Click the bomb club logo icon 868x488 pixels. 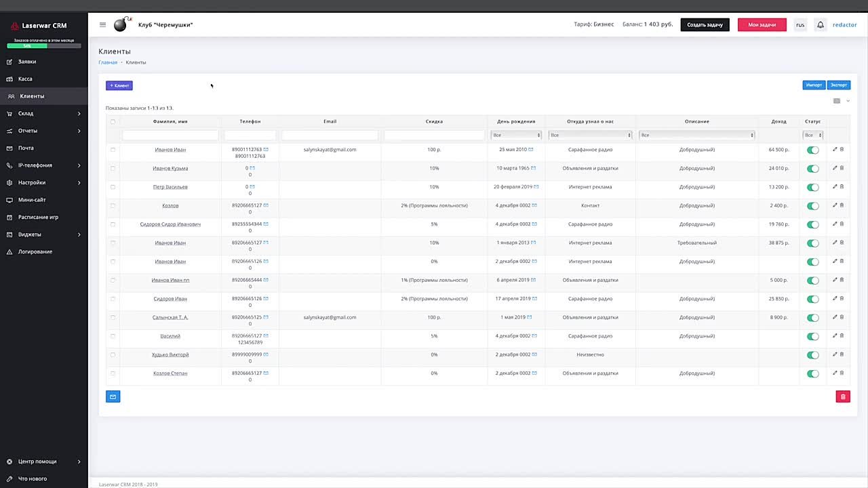(122, 24)
